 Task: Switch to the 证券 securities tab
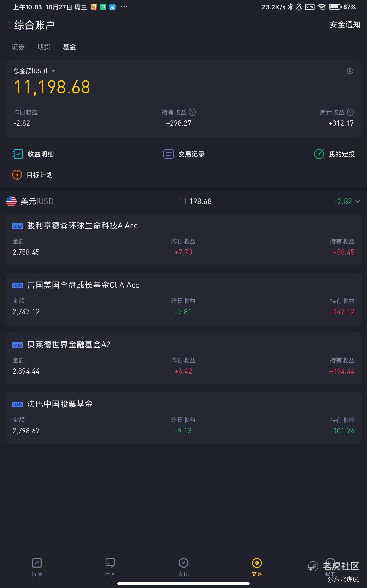point(18,47)
